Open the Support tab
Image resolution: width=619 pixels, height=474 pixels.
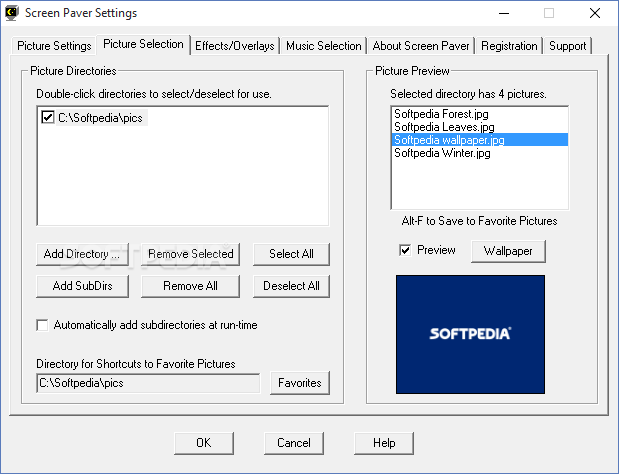(x=567, y=46)
